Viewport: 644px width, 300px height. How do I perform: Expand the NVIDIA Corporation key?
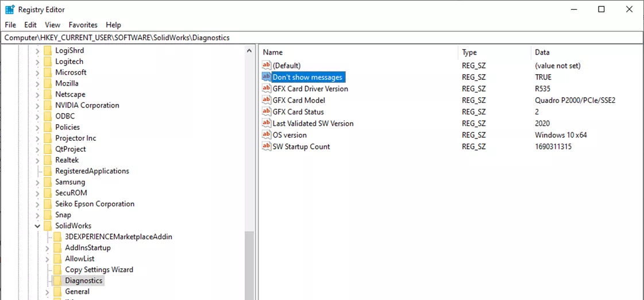click(x=37, y=105)
